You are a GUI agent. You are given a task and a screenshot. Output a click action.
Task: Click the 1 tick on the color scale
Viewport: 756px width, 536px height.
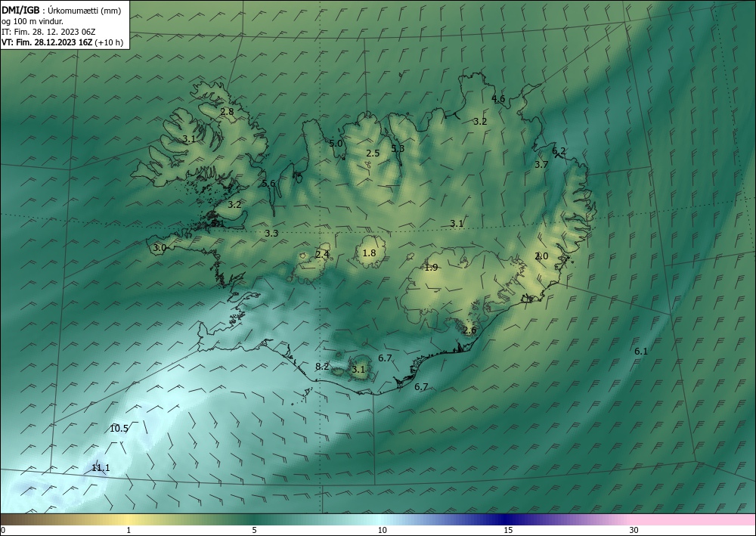[x=129, y=530]
